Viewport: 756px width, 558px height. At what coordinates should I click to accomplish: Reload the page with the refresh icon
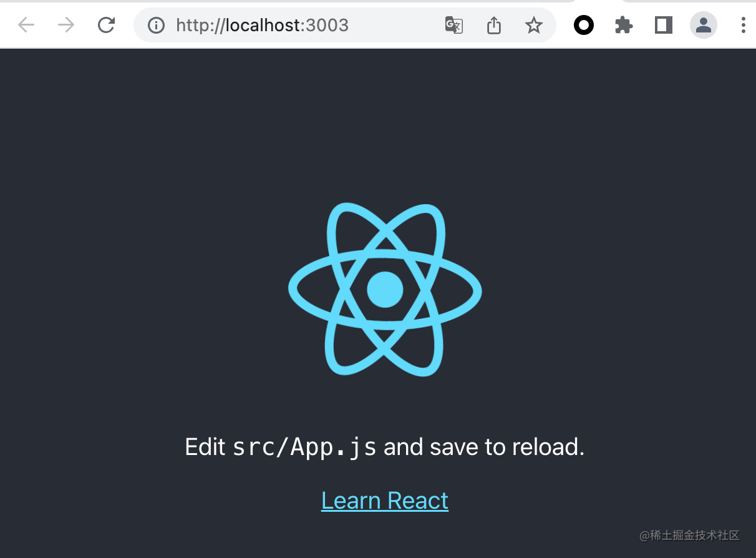pyautogui.click(x=106, y=25)
